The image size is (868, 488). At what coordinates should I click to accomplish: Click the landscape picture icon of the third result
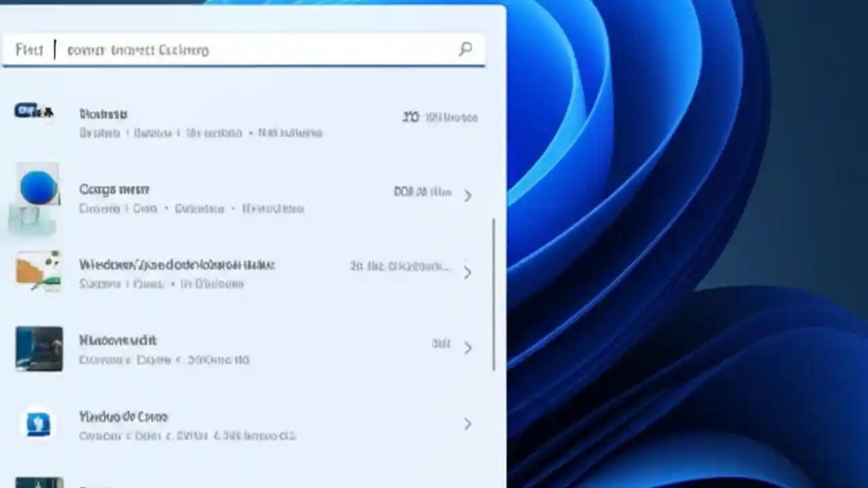[x=39, y=271]
